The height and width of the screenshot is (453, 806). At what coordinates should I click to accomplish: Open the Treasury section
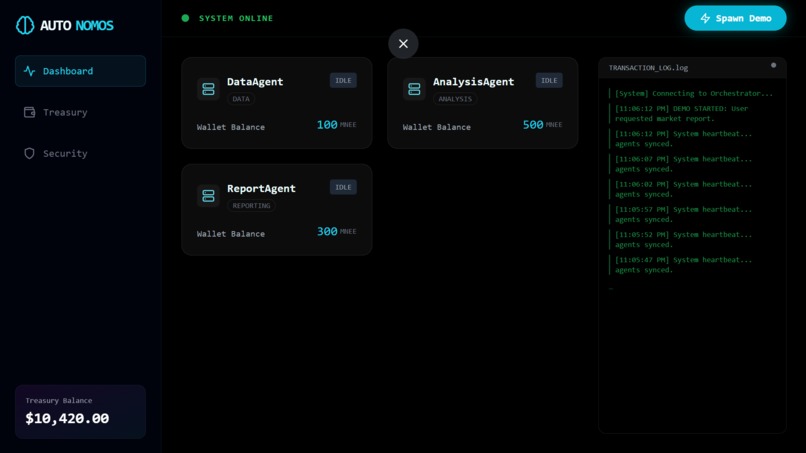point(80,112)
